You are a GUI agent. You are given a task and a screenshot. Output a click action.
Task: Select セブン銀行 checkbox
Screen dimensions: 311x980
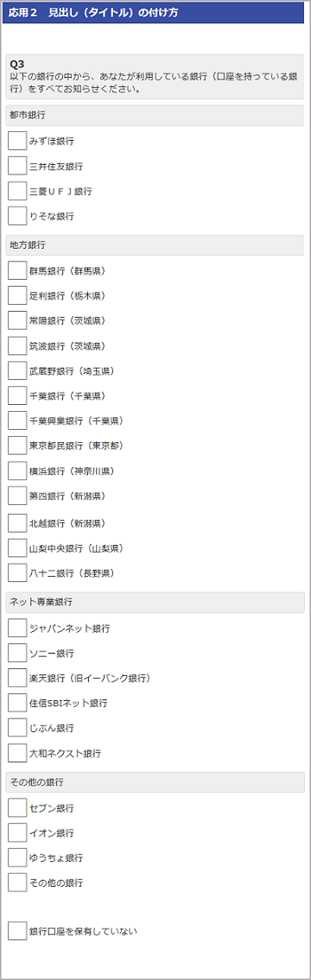pos(17,808)
